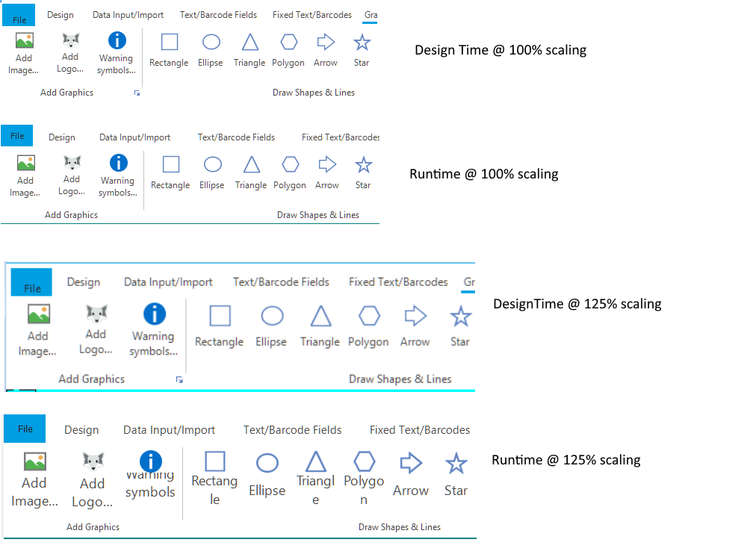Pick the Triangle shape in the second ribbon
The width and height of the screenshot is (747, 560).
[252, 172]
